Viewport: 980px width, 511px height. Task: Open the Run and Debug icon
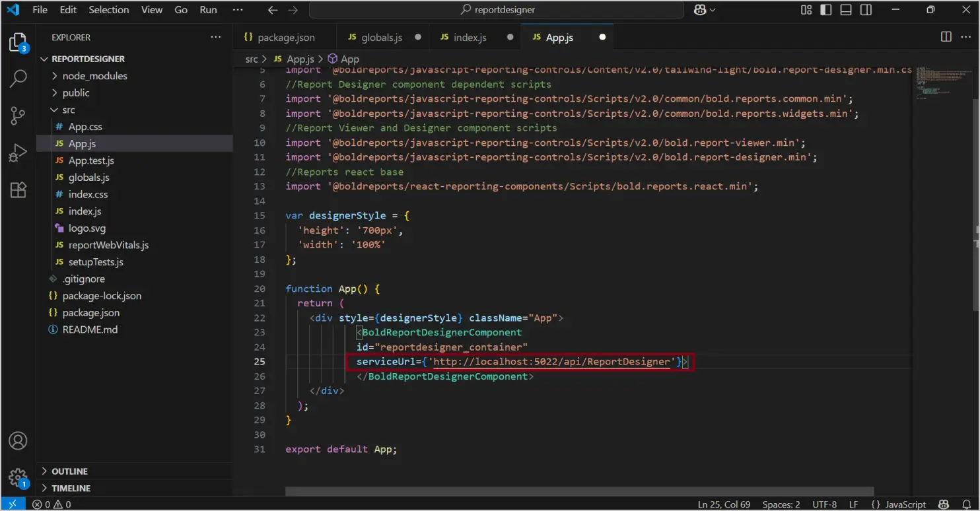pos(18,153)
